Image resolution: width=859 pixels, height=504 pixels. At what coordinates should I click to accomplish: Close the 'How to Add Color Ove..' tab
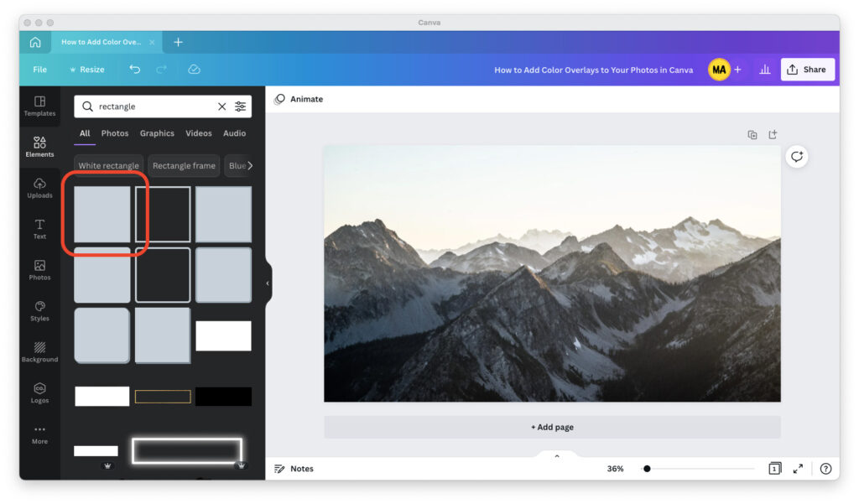pos(152,42)
